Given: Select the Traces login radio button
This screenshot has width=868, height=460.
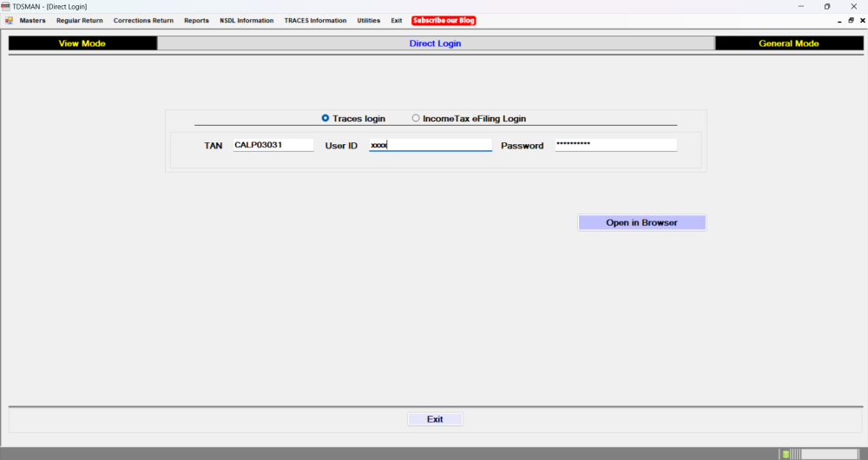Looking at the screenshot, I should (325, 118).
